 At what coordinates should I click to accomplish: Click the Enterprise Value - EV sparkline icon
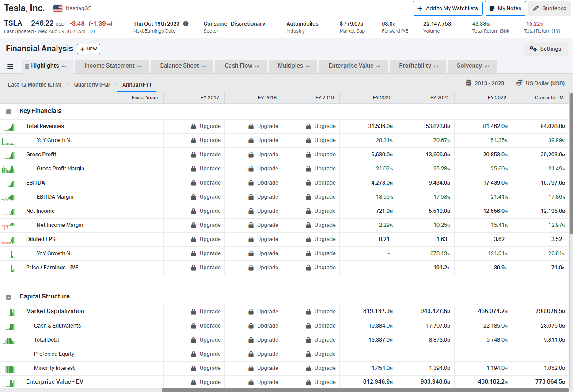pyautogui.click(x=9, y=383)
